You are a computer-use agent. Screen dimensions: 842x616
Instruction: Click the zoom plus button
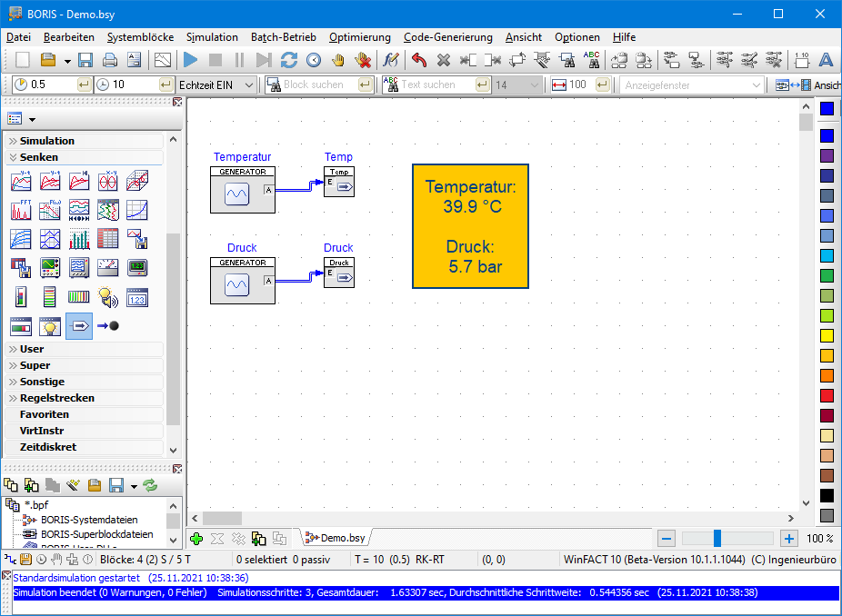(x=789, y=538)
